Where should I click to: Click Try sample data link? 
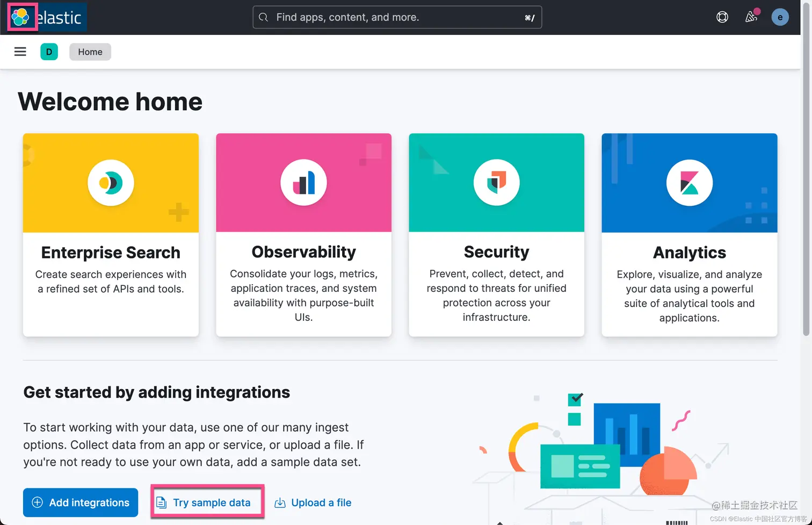coord(212,502)
